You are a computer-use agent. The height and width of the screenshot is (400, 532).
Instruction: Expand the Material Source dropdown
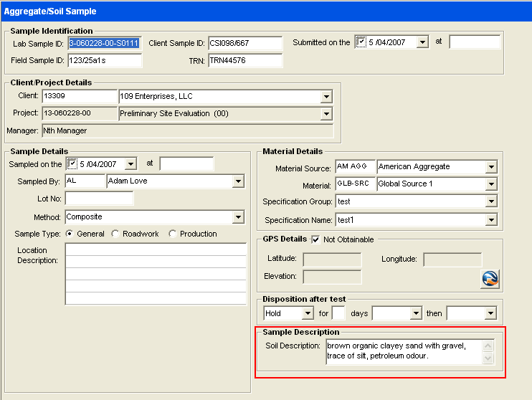(490, 167)
